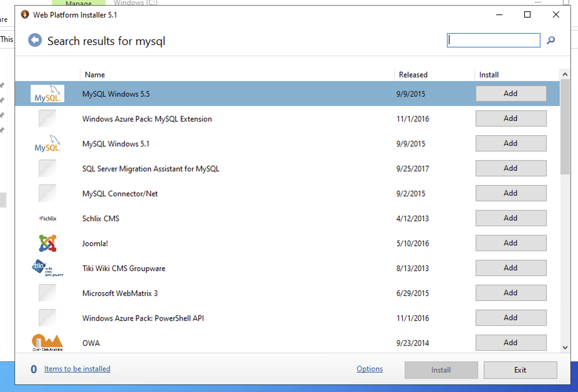
Task: Click the items to install count 0
Action: tap(34, 369)
